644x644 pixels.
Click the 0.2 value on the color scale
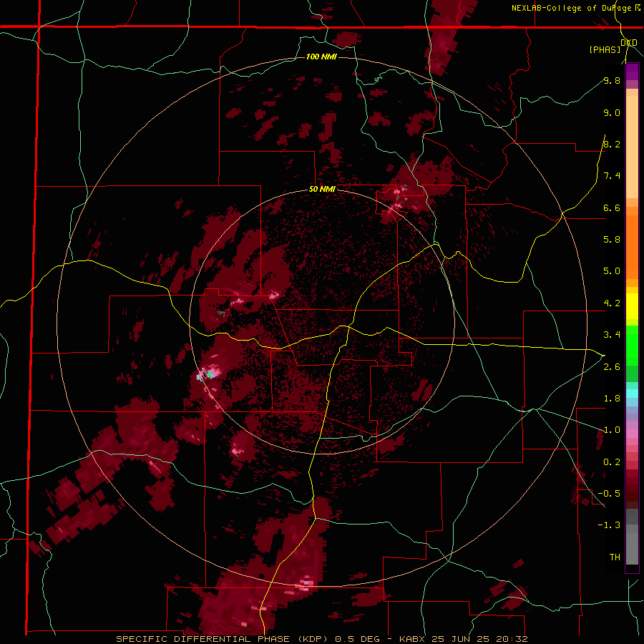click(x=612, y=462)
